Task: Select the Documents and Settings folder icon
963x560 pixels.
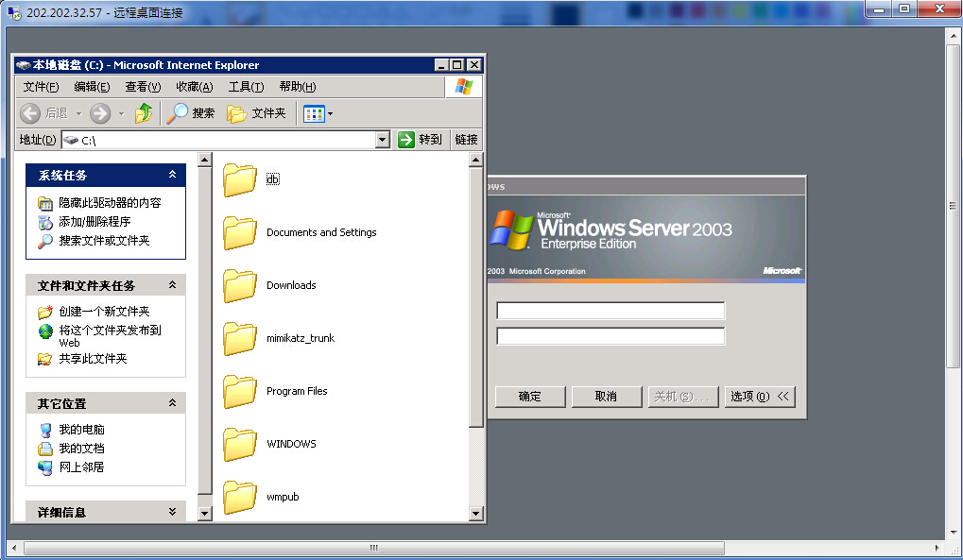Action: 239,232
